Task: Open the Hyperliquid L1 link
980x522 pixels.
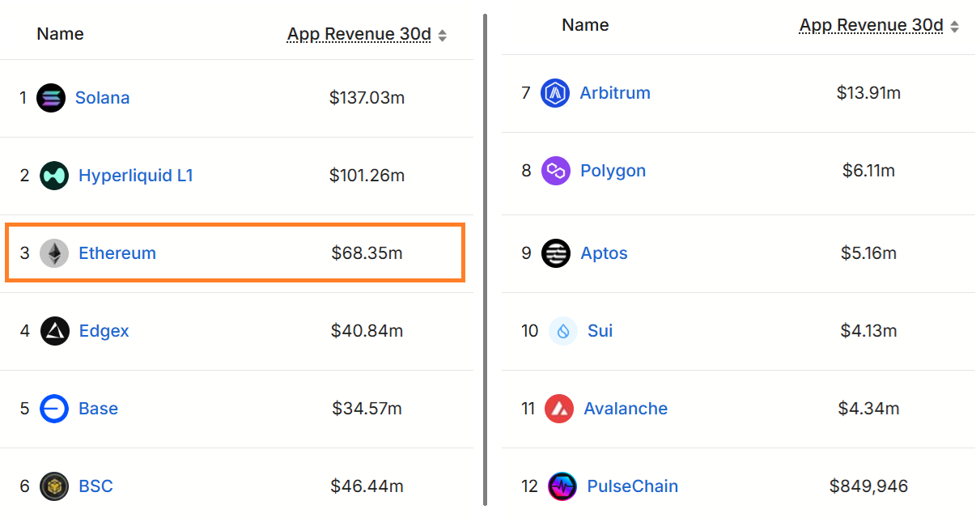Action: tap(135, 176)
